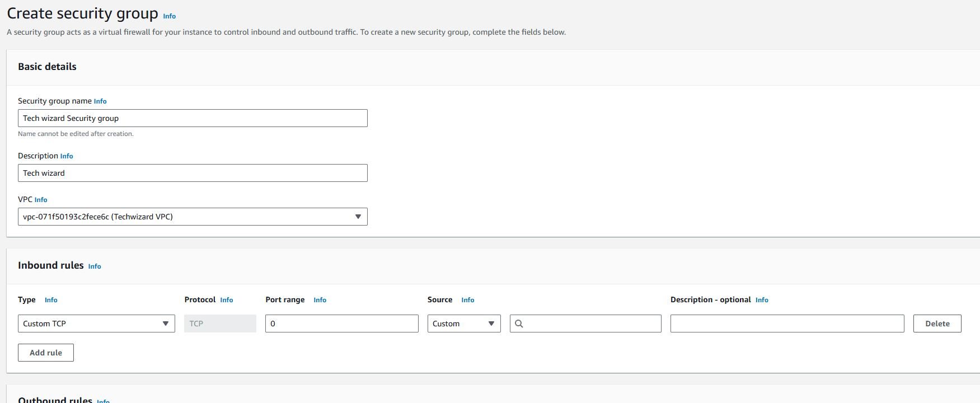The image size is (980, 403).
Task: Open Info link next to Description - optional column
Action: click(x=762, y=300)
